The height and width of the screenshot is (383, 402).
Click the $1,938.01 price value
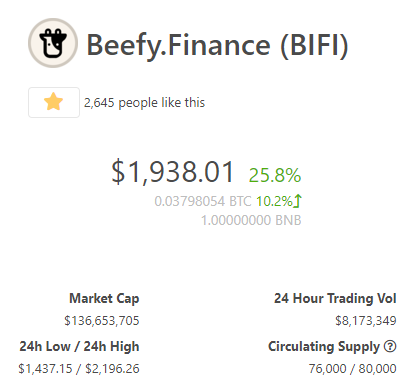(173, 172)
